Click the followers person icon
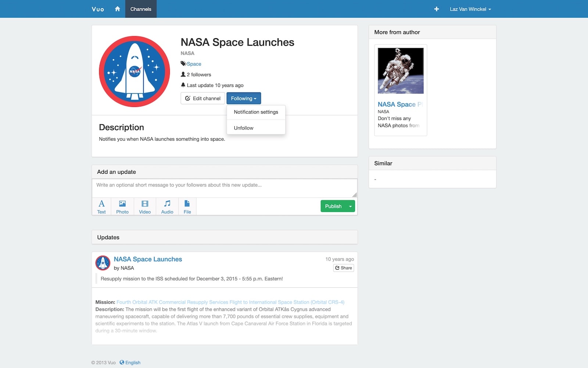This screenshot has height=368, width=588. (x=183, y=74)
